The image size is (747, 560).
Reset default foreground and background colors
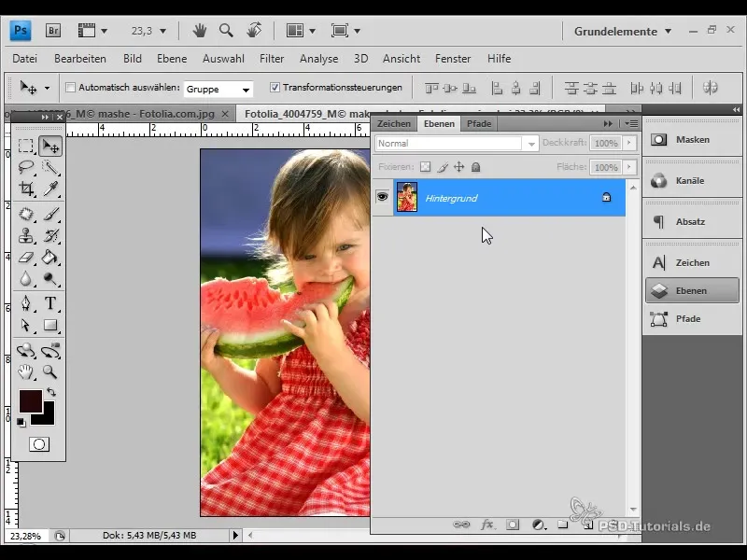[21, 422]
